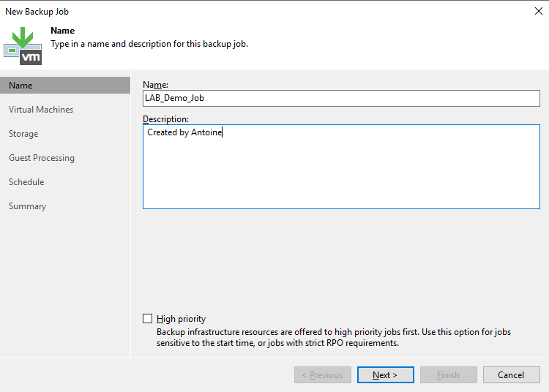Viewport: 549px width, 392px height.
Task: Switch to Guest Processing step
Action: click(42, 158)
